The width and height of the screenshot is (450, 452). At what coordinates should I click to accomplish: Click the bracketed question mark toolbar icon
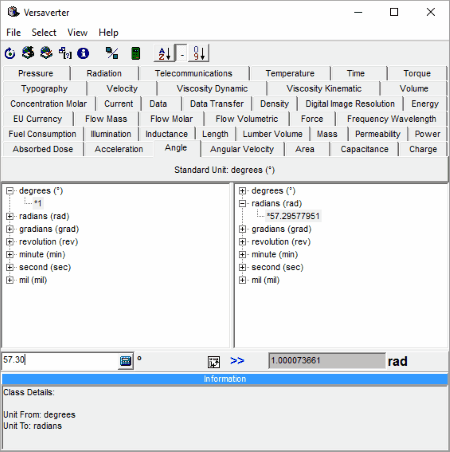click(x=65, y=53)
